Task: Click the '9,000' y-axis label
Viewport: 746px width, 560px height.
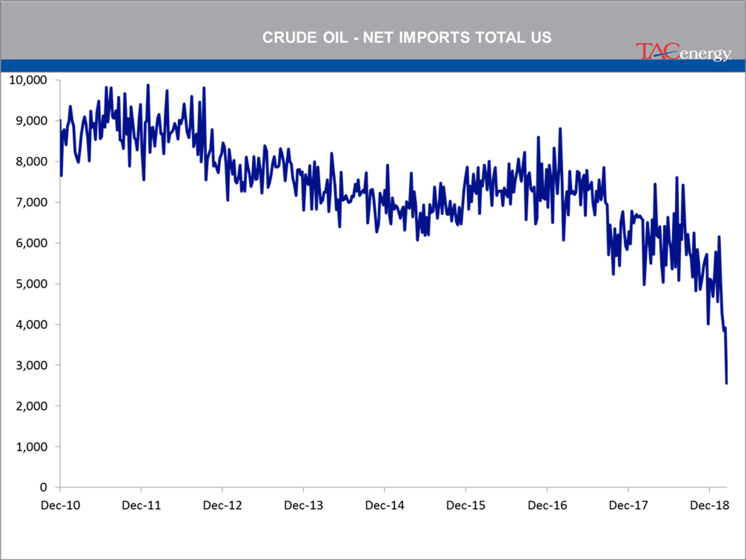Action: [x=31, y=121]
